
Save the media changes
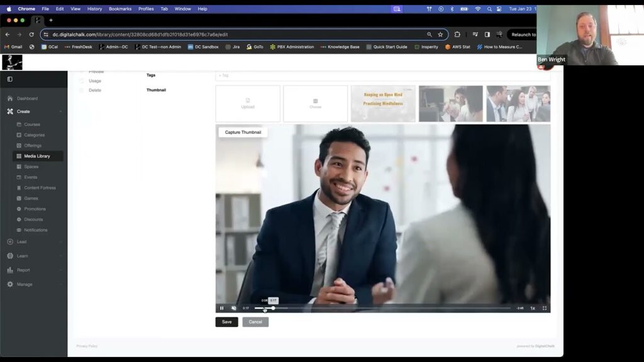[x=226, y=322]
